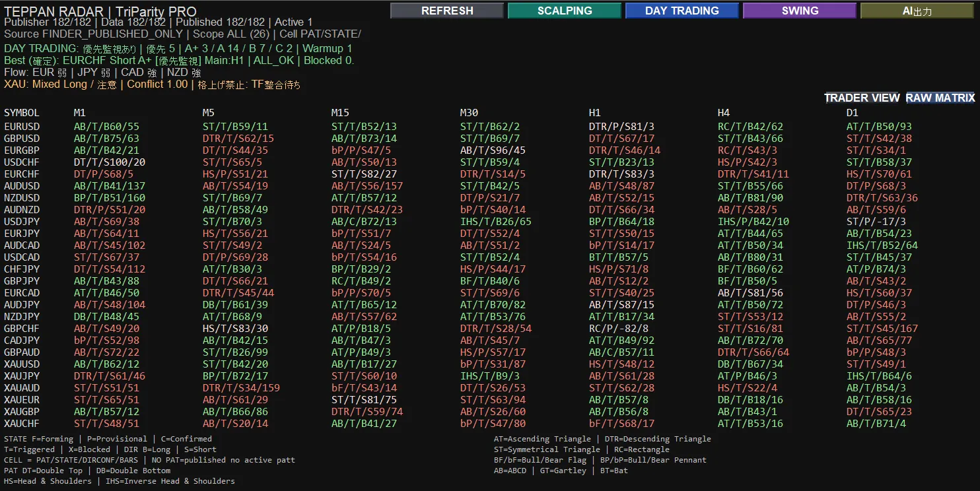Select GBPCHF H1 cell RC/P/-82/8
980x491 pixels.
[619, 329]
